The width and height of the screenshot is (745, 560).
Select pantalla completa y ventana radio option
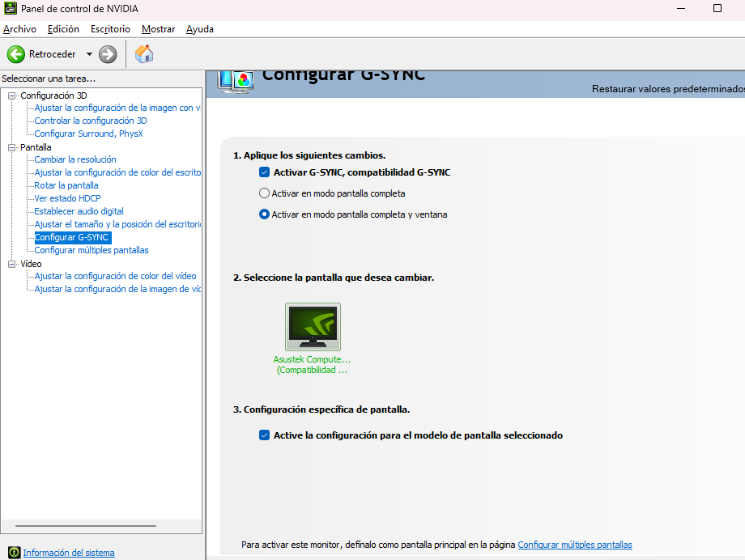pos(264,214)
